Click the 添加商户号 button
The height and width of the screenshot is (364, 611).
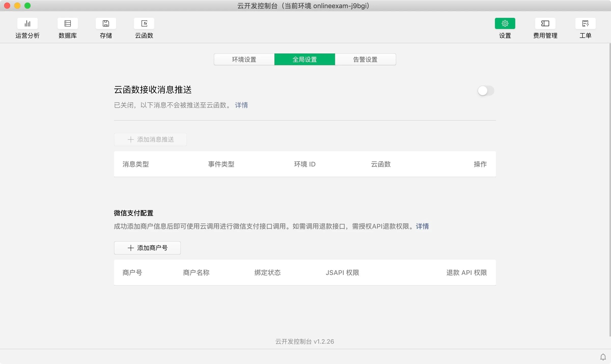click(147, 248)
